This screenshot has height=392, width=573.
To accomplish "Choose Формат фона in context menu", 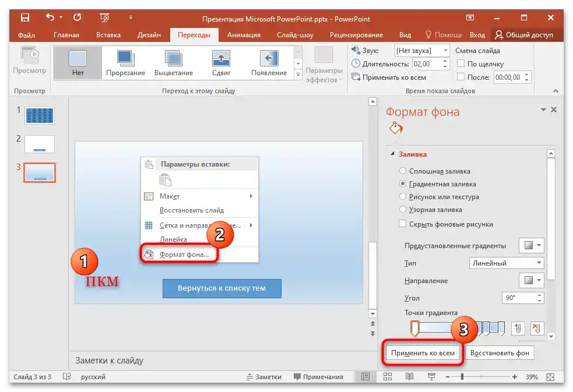I will pos(200,255).
